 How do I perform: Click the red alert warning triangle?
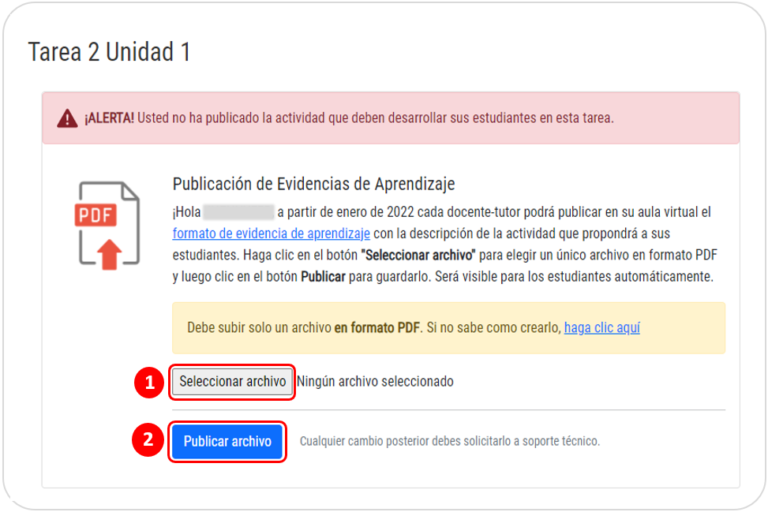67,119
